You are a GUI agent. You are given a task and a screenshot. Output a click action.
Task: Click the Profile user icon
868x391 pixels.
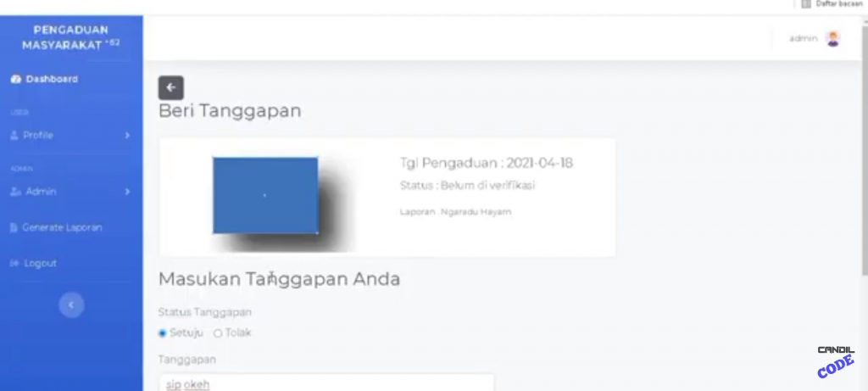tap(14, 136)
